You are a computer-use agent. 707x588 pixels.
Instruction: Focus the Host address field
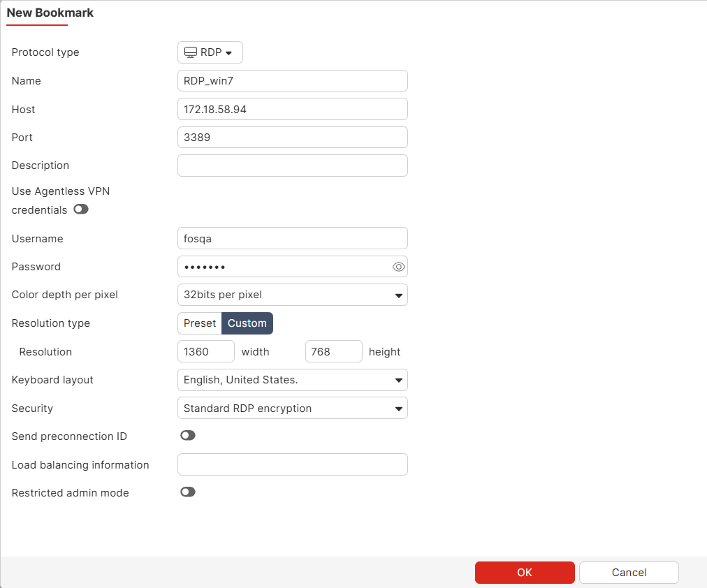292,109
